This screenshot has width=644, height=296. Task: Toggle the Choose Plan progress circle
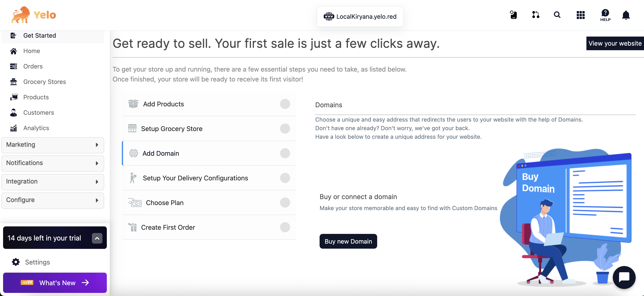(285, 203)
